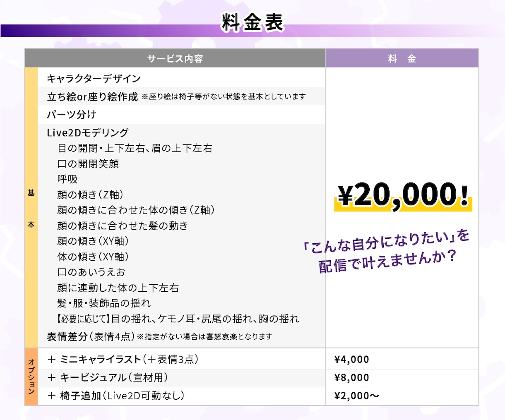505x420 pixels.
Task: Select the 料金 column header
Action: click(x=402, y=58)
